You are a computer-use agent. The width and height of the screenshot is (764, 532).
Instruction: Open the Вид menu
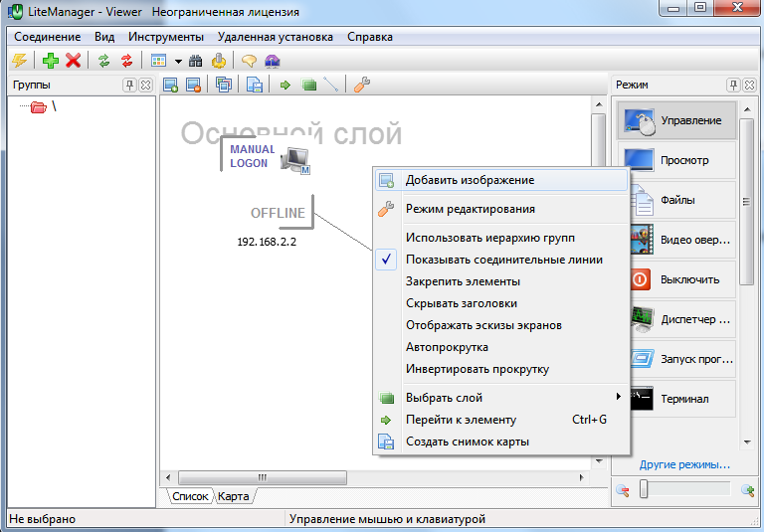coord(104,37)
